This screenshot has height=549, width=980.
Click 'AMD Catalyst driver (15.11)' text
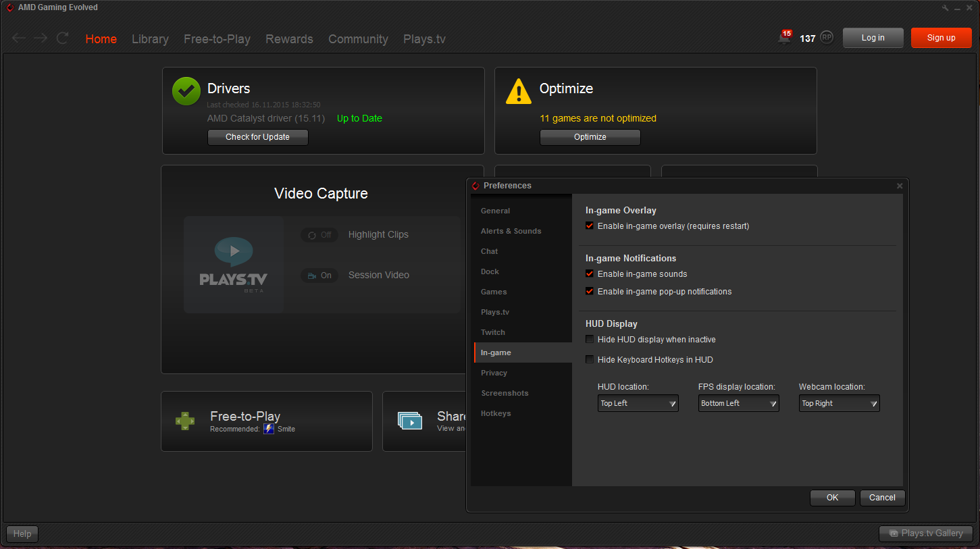[x=266, y=118]
